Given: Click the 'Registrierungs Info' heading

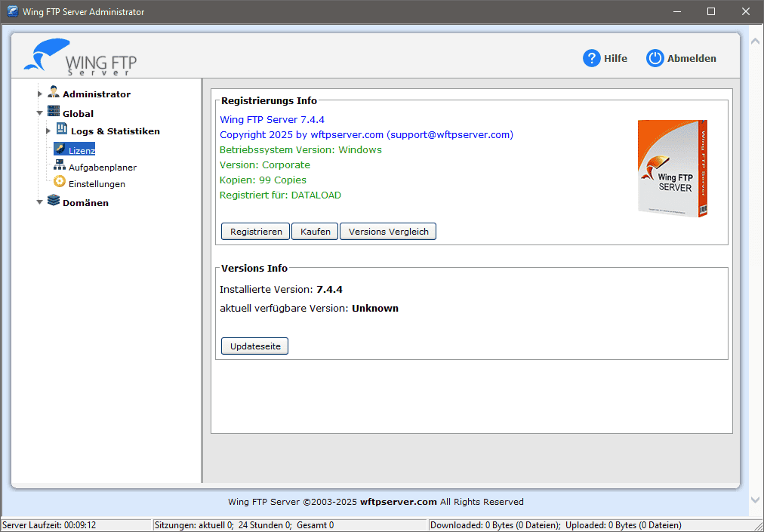Looking at the screenshot, I should click(269, 101).
